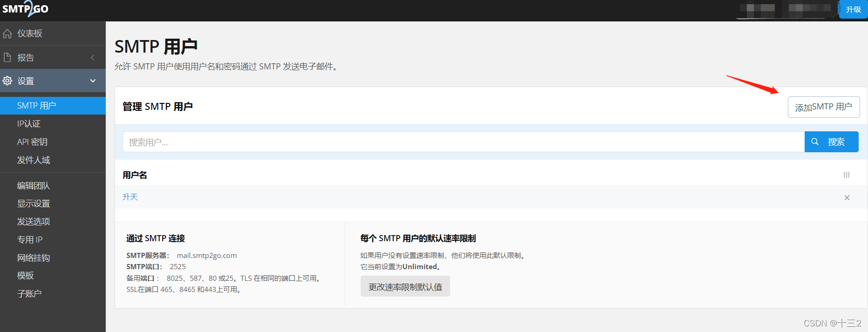868x332 pixels.
Task: Open the 报告 sidebar section
Action: 53,57
